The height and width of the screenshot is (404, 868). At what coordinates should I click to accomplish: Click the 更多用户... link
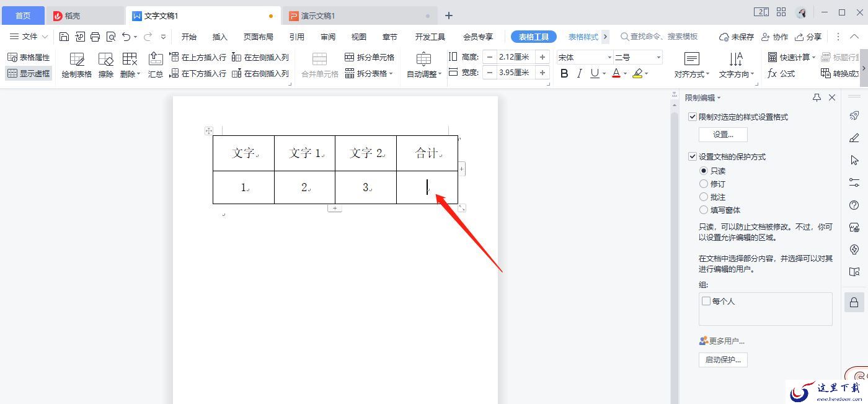pyautogui.click(x=722, y=341)
